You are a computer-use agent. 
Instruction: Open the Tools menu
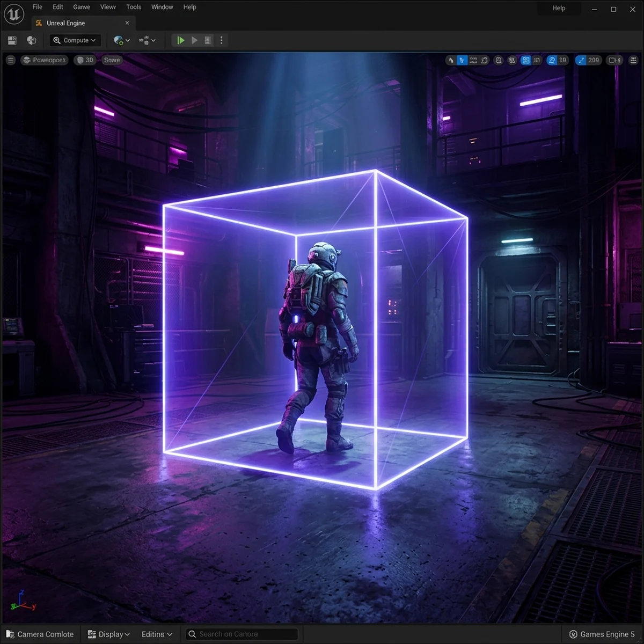point(134,7)
